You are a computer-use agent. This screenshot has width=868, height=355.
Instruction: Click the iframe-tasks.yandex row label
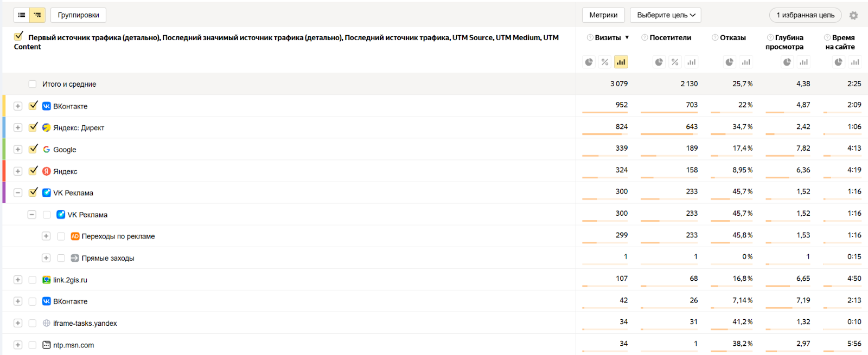85,323
